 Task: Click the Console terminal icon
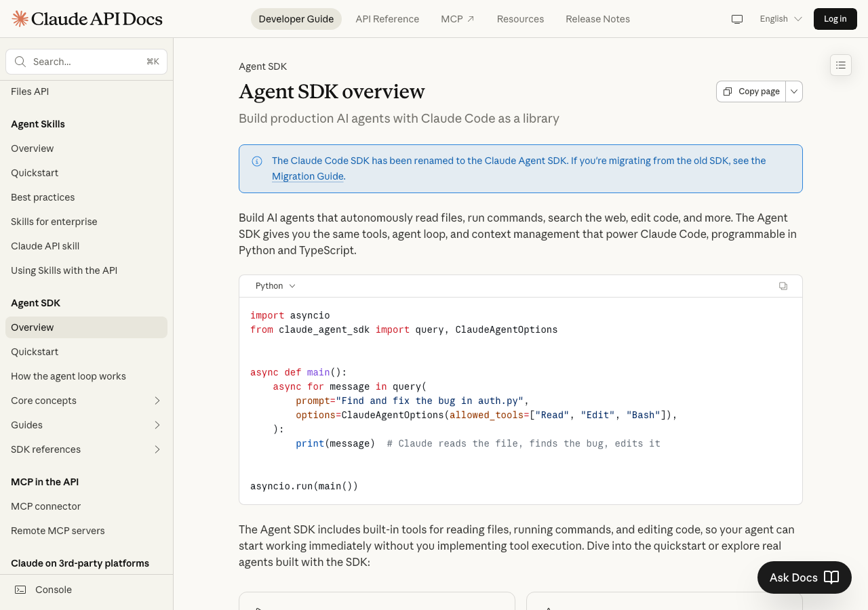point(21,590)
